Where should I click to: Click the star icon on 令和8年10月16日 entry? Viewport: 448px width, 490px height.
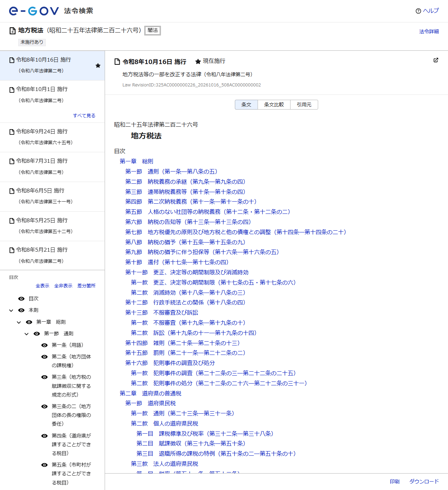coord(98,65)
